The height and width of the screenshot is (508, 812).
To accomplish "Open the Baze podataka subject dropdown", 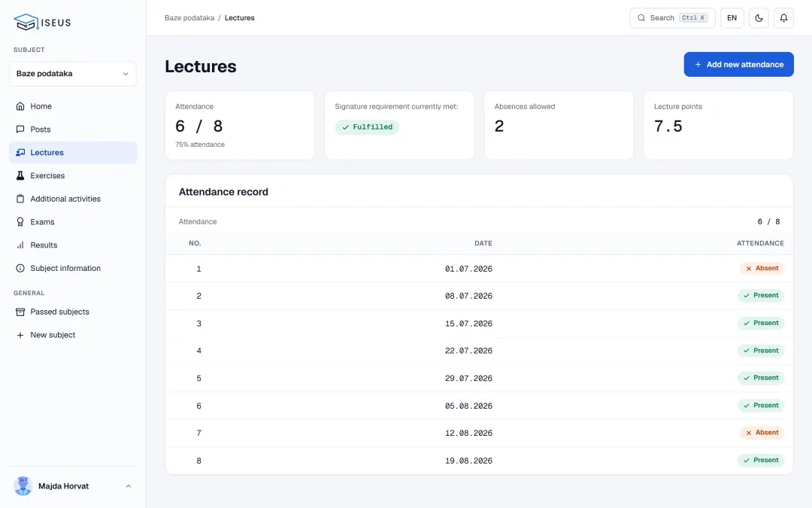I will pos(73,74).
